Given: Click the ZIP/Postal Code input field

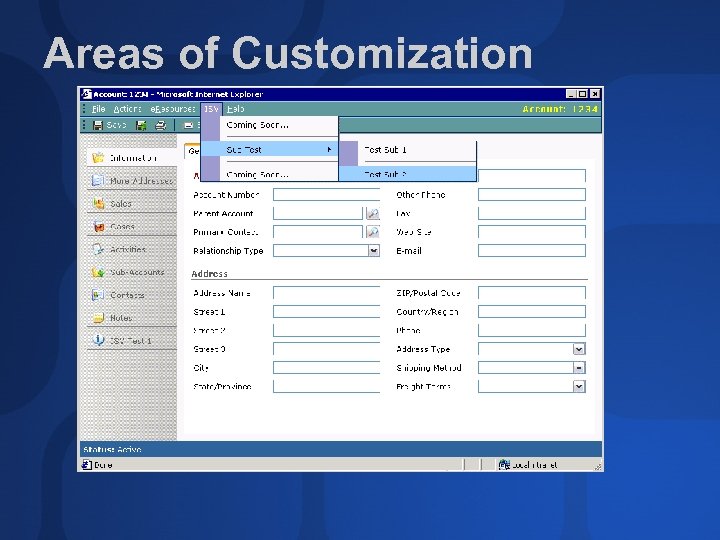Looking at the screenshot, I should (532, 293).
